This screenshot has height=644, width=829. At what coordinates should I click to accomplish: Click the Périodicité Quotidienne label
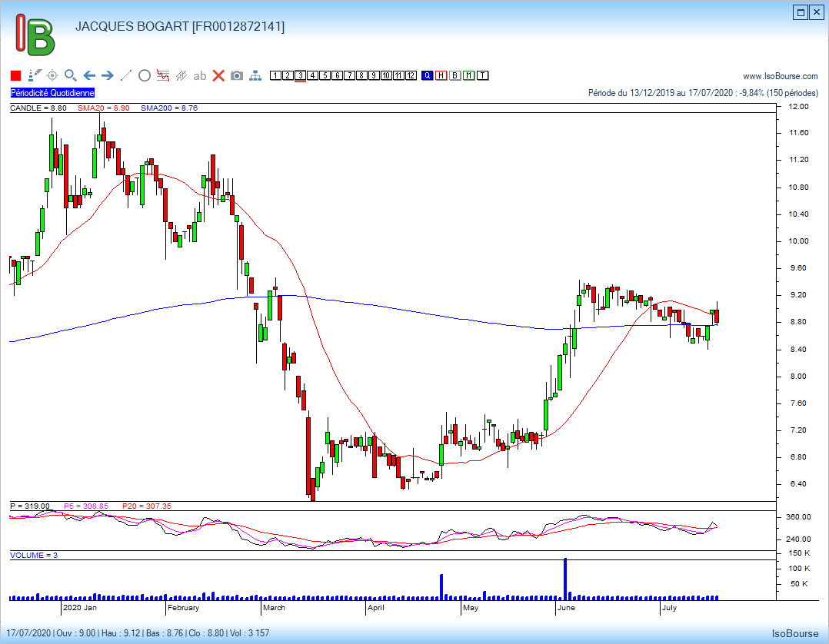point(52,93)
